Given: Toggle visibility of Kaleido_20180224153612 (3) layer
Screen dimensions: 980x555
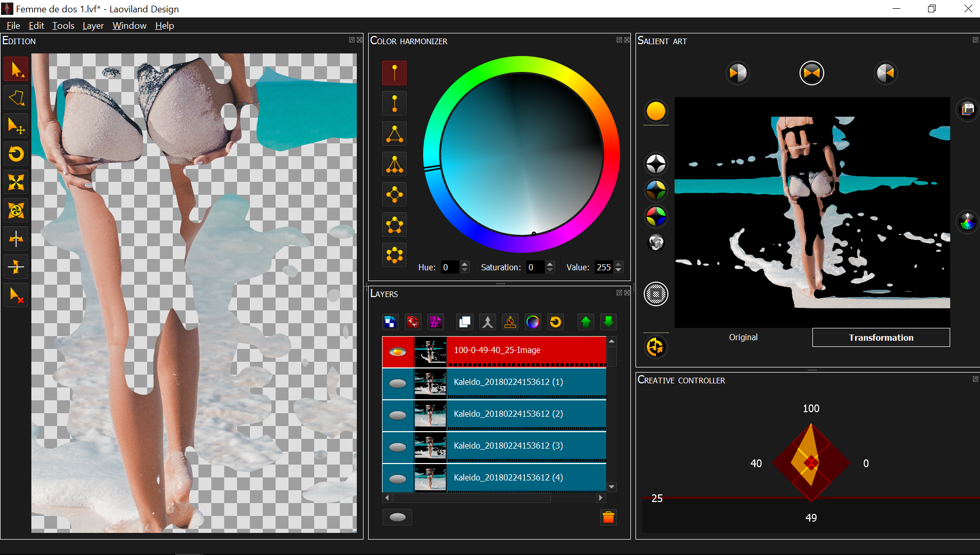Looking at the screenshot, I should tap(397, 448).
